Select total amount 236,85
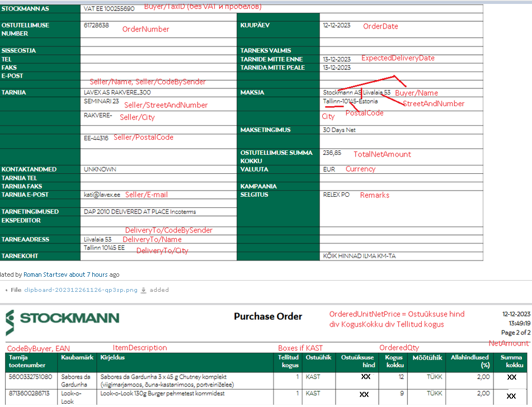The image size is (532, 407). pyautogui.click(x=332, y=153)
